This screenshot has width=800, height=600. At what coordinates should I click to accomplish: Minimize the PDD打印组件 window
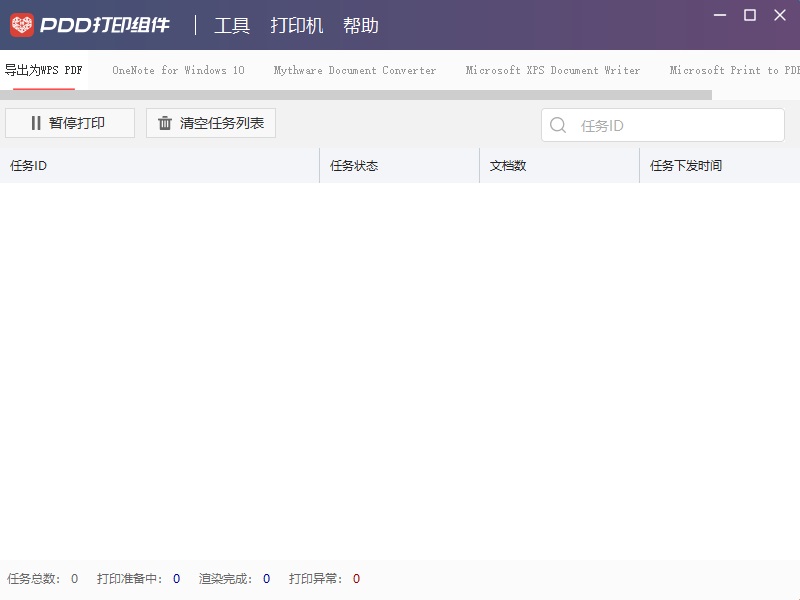click(x=720, y=15)
